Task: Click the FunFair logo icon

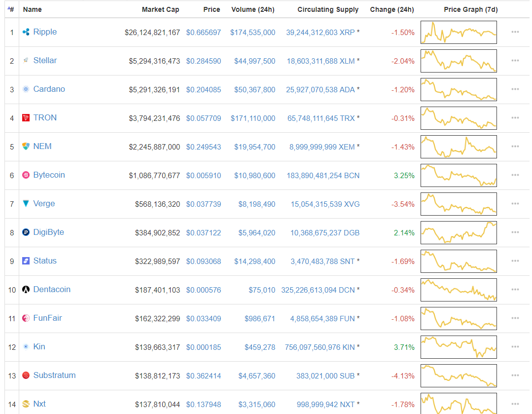Action: point(26,318)
